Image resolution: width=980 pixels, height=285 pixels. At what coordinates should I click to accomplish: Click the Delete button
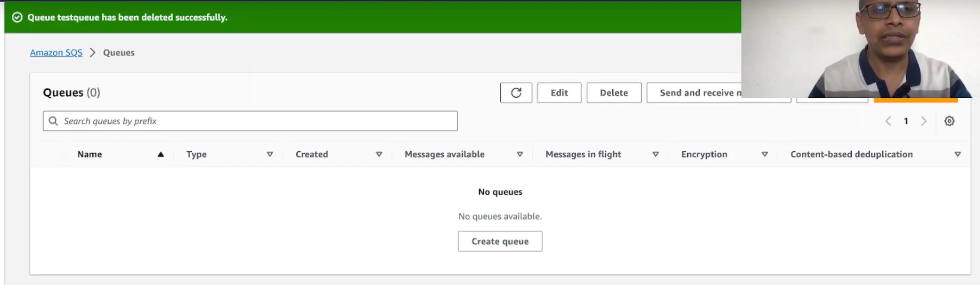tap(614, 92)
